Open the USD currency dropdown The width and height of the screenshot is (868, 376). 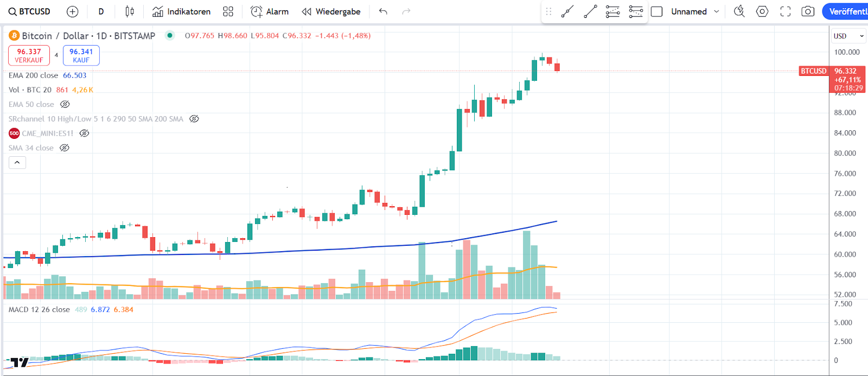point(848,36)
